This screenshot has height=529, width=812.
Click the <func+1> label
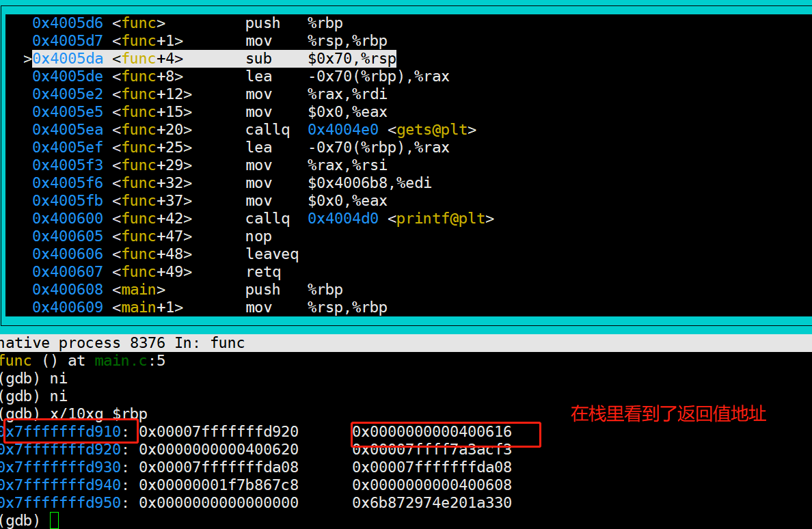pos(148,40)
